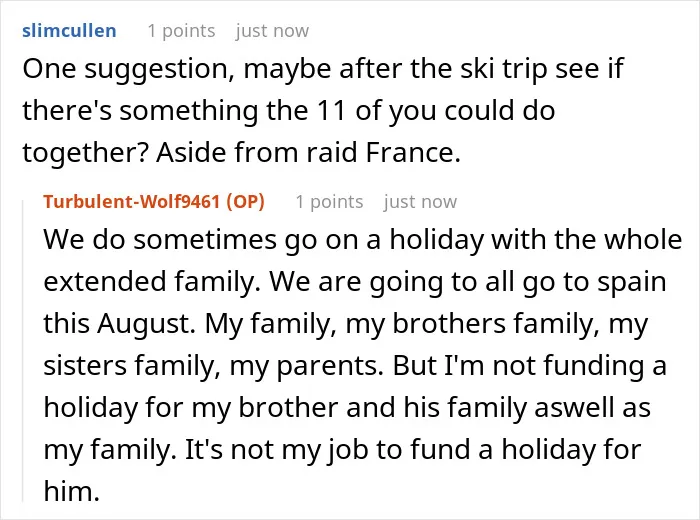The width and height of the screenshot is (700, 520).
Task: Click the points count on OP's reply
Action: 329,202
